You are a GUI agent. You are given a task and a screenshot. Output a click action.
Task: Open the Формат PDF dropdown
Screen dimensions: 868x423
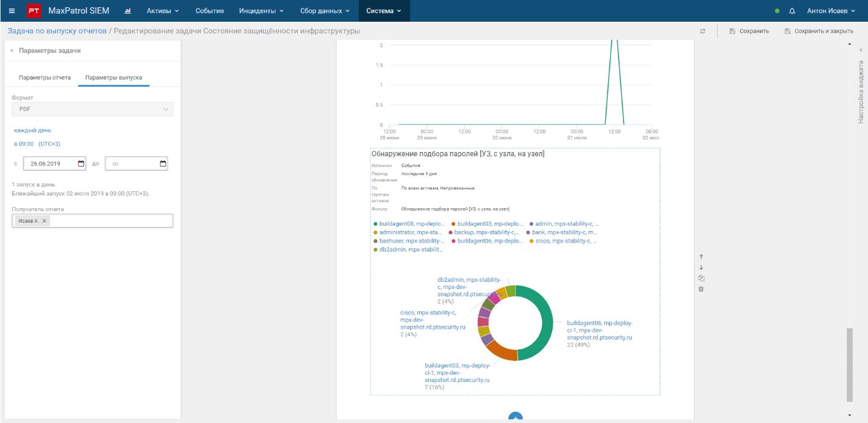click(92, 109)
